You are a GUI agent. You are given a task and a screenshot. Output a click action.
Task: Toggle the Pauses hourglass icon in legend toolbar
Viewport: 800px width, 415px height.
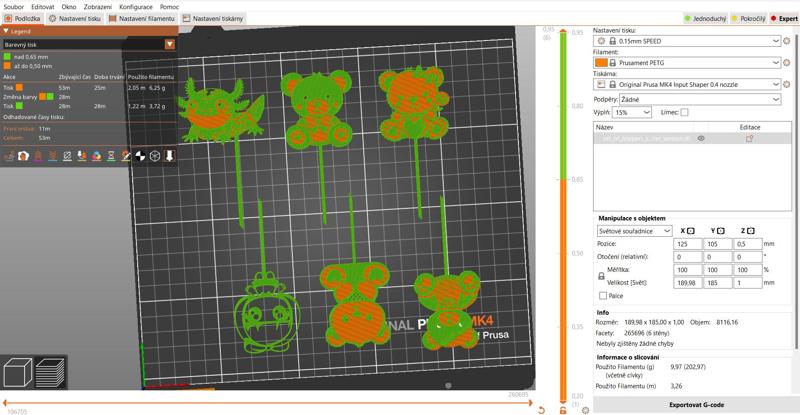coord(111,156)
